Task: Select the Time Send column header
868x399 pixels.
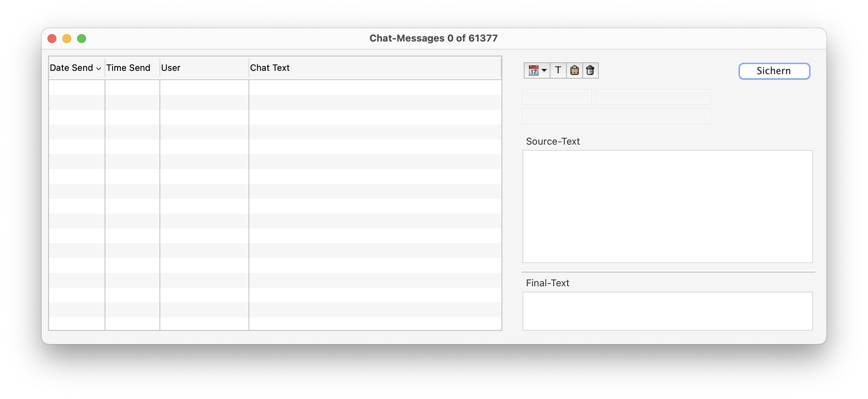Action: 128,68
